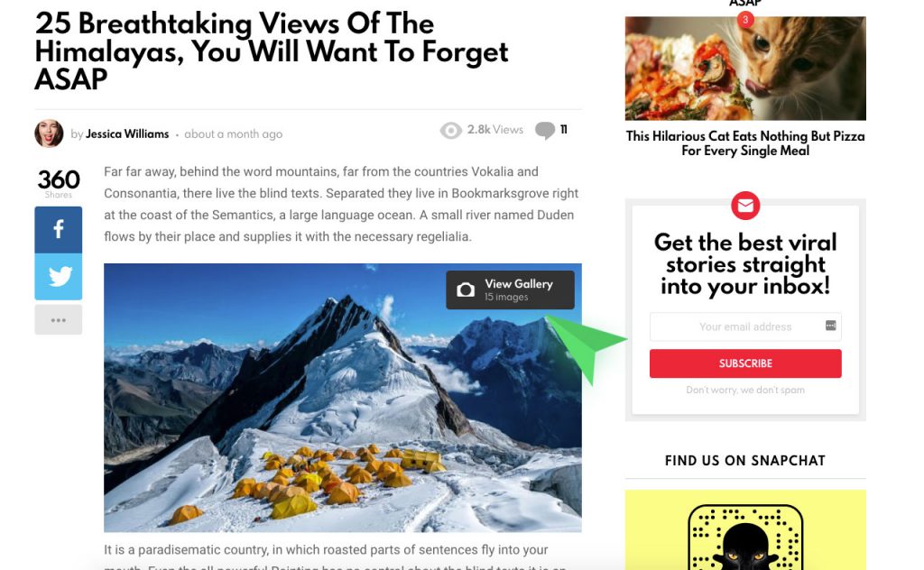Open the Himalayas mountain camp photo

click(342, 398)
